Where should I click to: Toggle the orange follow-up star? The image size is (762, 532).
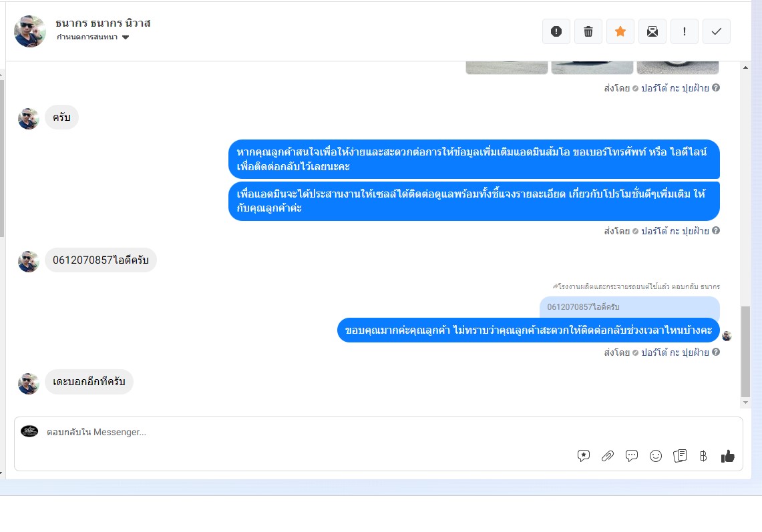(620, 31)
